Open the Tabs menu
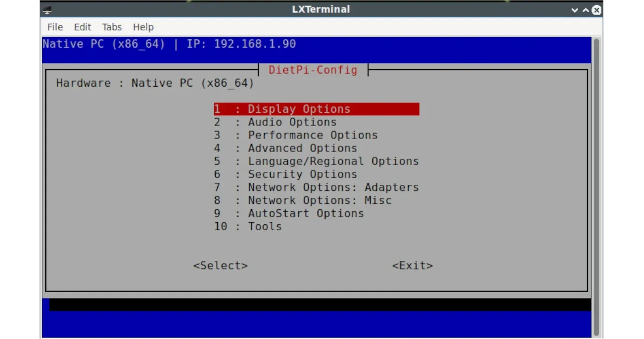This screenshot has height=339, width=644. pyautogui.click(x=112, y=27)
